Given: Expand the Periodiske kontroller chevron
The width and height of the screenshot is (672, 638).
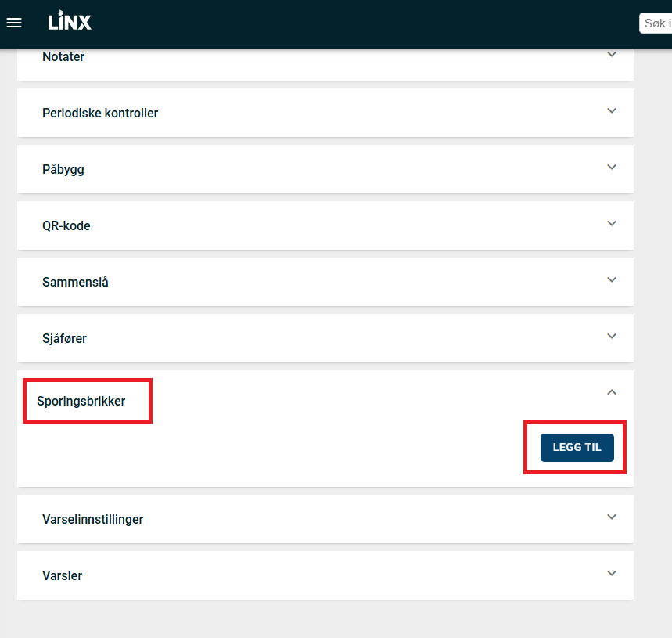Looking at the screenshot, I should (612, 111).
